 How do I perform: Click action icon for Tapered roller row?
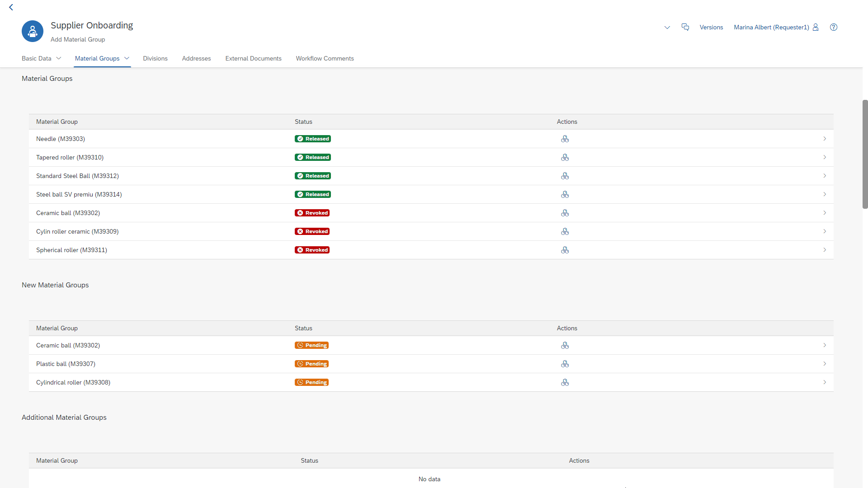[565, 157]
